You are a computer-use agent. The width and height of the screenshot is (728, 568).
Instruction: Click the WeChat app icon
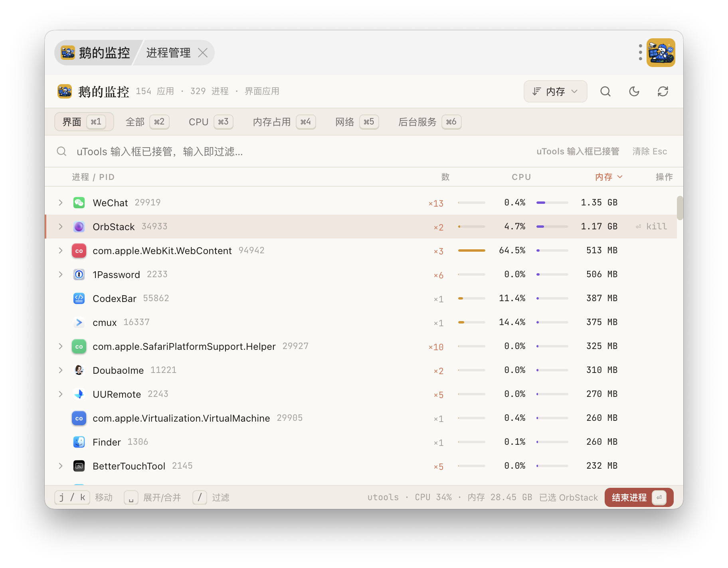79,203
